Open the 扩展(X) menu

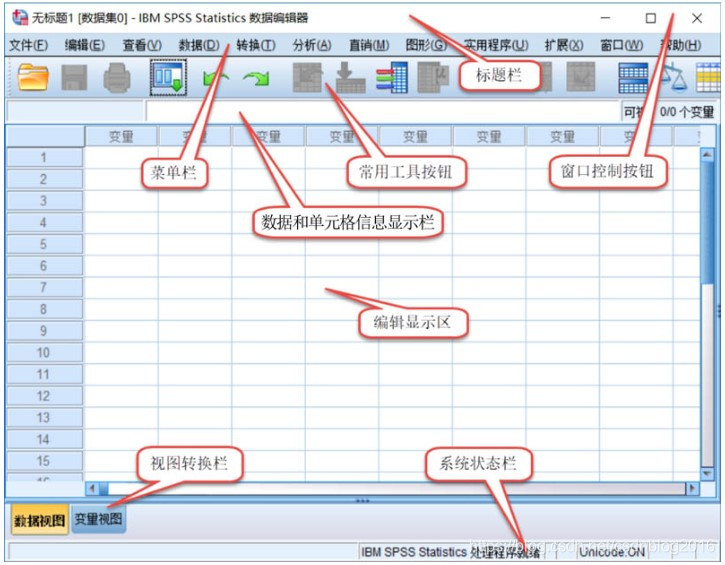pyautogui.click(x=564, y=45)
